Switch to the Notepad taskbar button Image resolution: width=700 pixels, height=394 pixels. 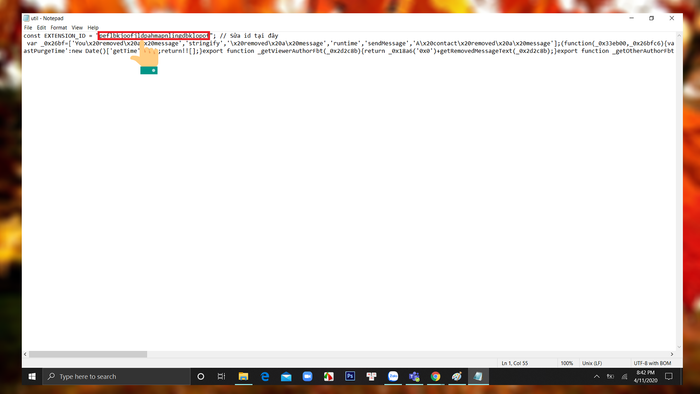pyautogui.click(x=478, y=377)
